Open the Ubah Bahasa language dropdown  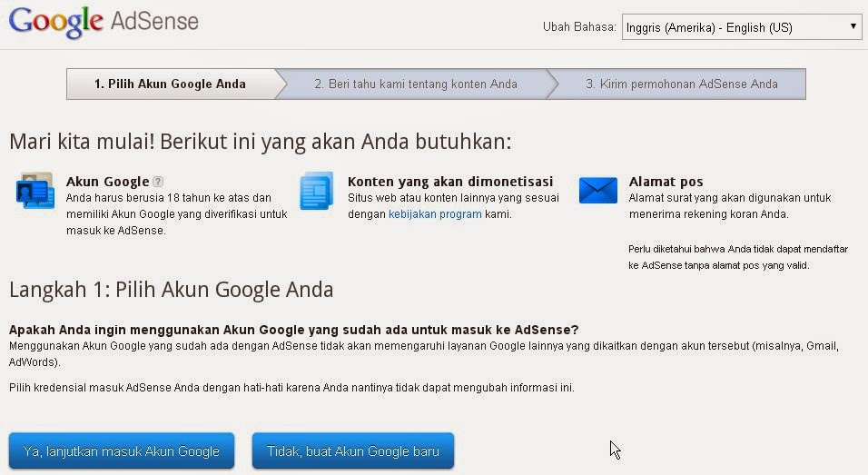point(742,27)
